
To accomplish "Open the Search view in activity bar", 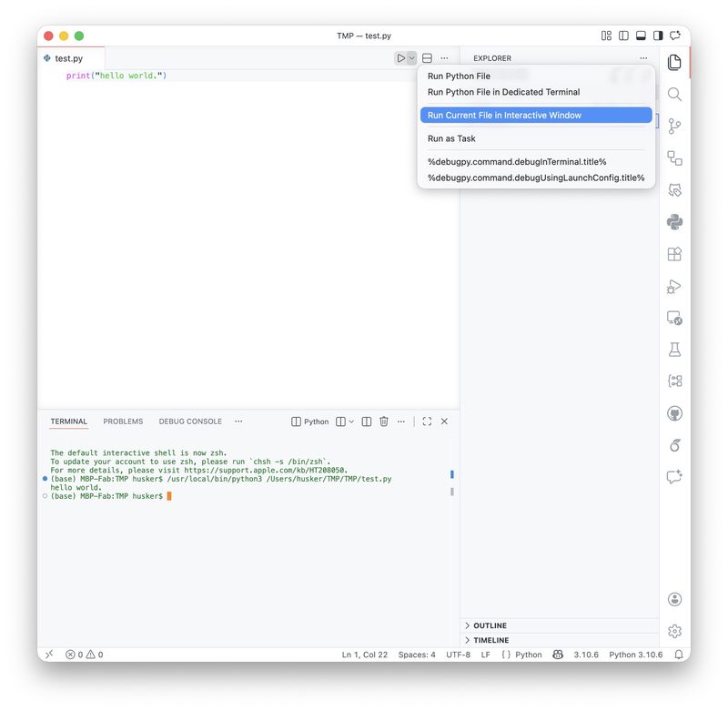I will point(674,95).
